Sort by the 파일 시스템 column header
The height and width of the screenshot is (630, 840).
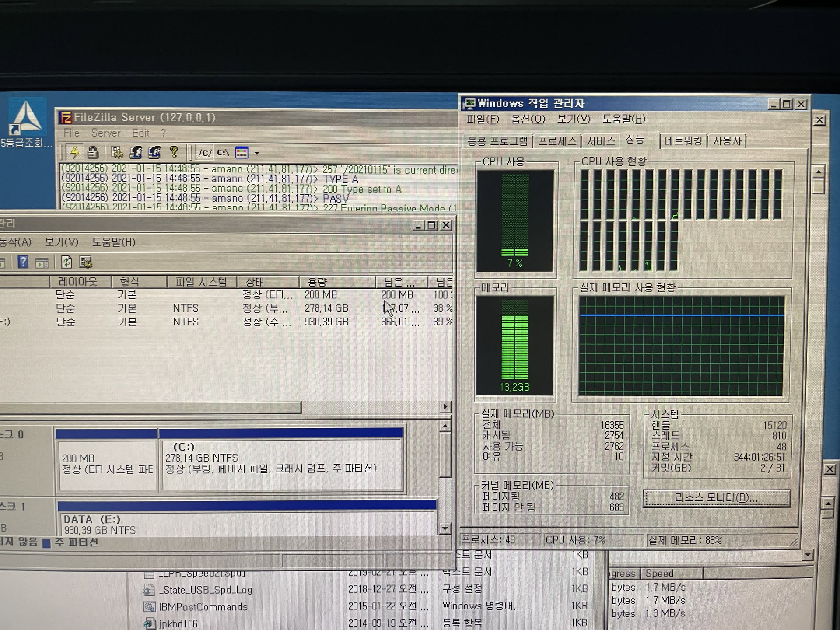[201, 282]
